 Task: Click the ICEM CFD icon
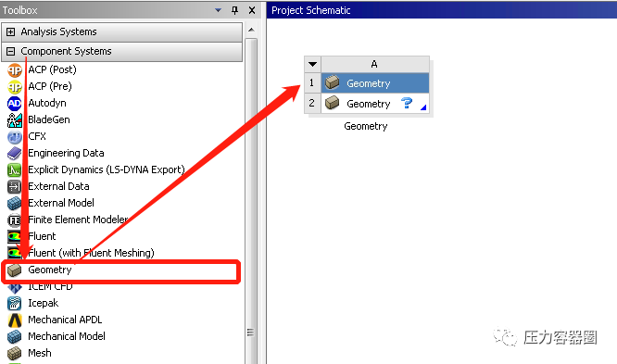point(15,288)
